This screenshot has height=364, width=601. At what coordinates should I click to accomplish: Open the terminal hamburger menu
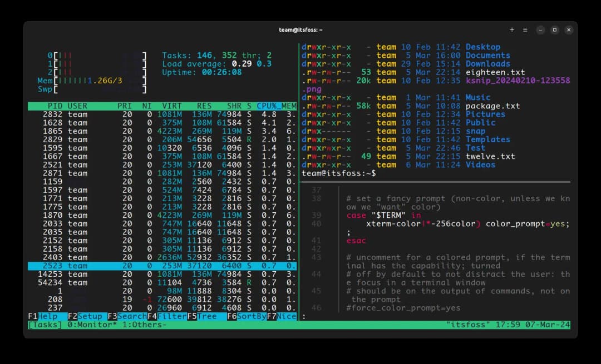(525, 29)
